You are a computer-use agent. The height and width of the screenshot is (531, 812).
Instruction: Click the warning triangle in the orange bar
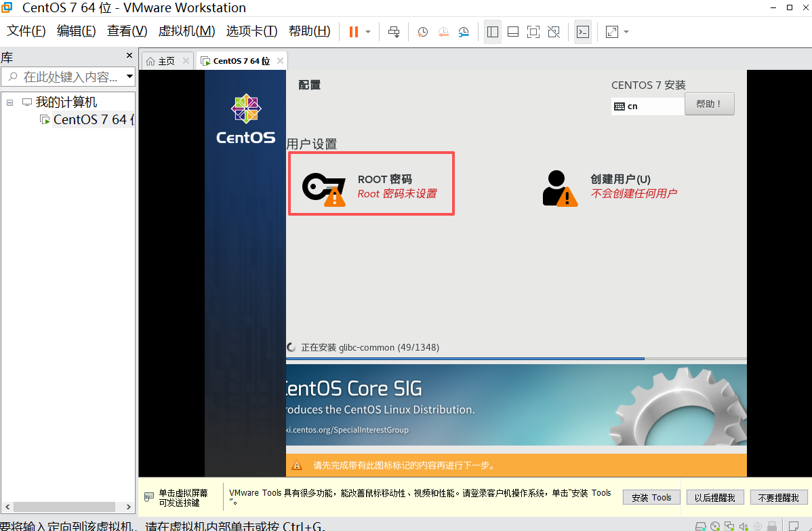tap(297, 465)
